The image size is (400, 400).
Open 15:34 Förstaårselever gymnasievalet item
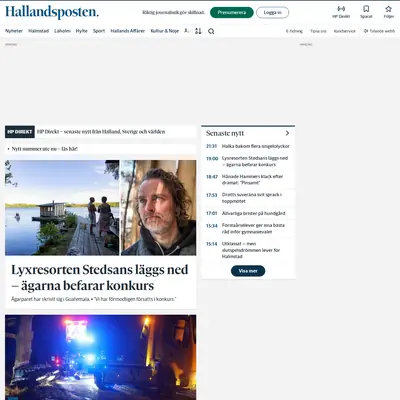(248, 228)
